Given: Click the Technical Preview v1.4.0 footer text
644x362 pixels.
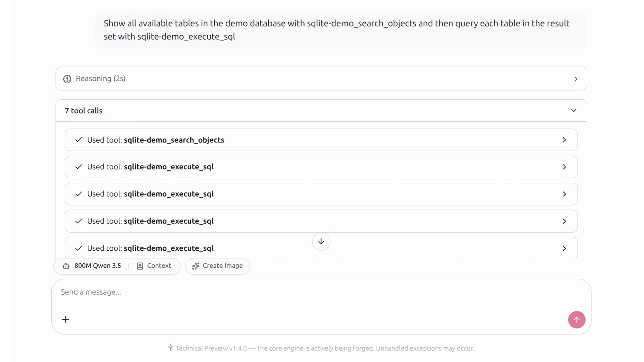Looking at the screenshot, I should coord(325,348).
